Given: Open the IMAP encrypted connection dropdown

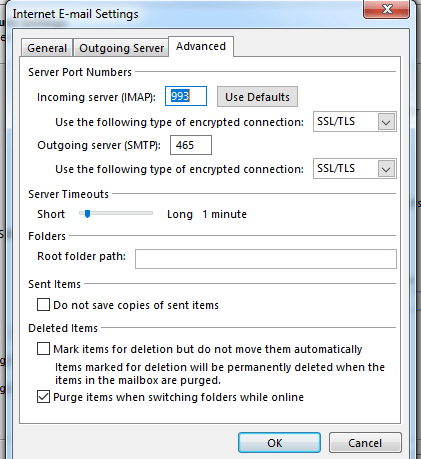Looking at the screenshot, I should pyautogui.click(x=355, y=122).
